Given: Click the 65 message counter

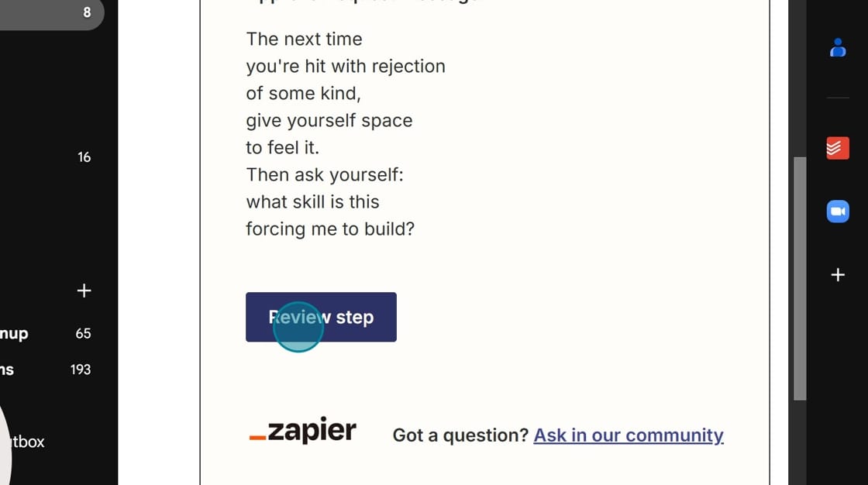Looking at the screenshot, I should 83,333.
